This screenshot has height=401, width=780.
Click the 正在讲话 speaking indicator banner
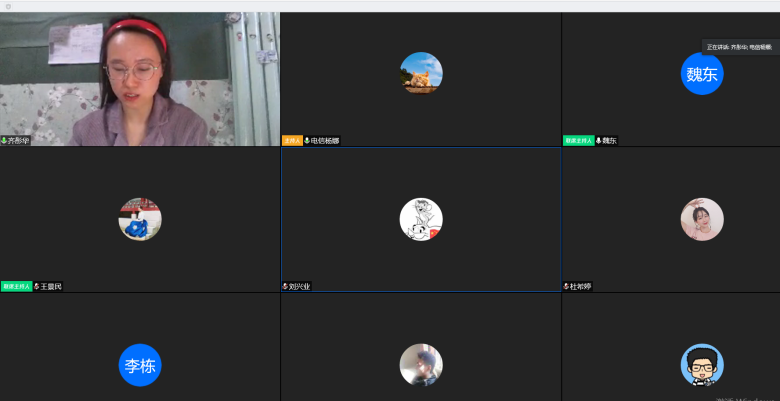[740, 47]
